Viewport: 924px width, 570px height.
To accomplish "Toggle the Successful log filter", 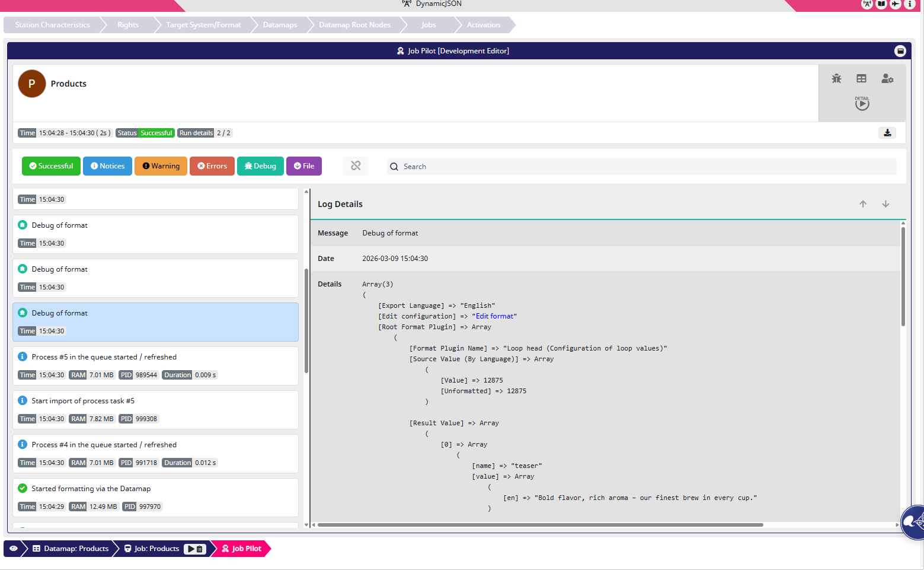I will (x=51, y=166).
